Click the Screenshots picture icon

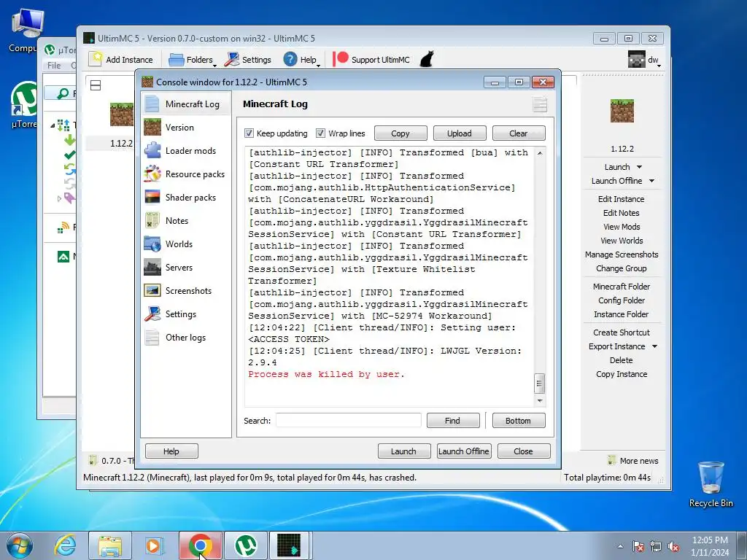(152, 290)
